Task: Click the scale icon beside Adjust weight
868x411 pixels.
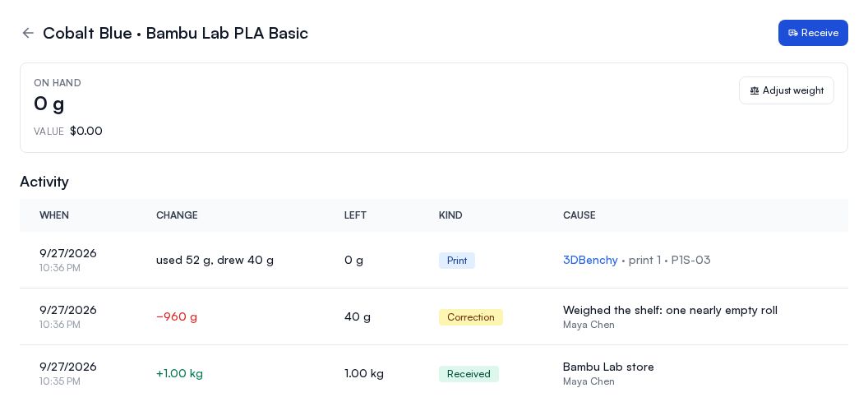Action: tap(754, 91)
